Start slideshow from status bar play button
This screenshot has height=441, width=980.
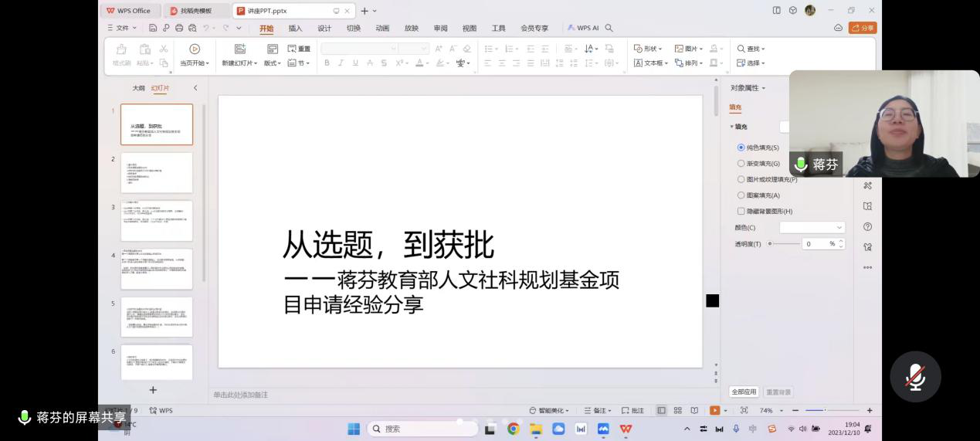[714, 410]
